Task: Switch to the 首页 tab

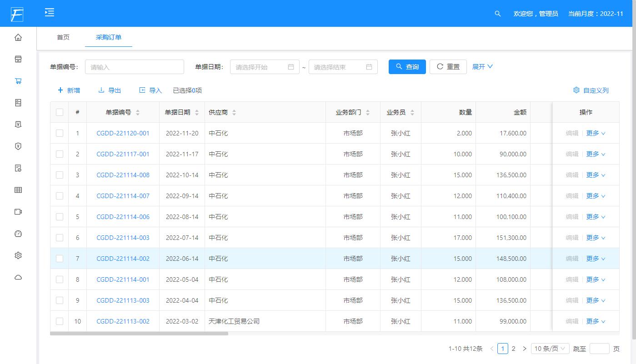Action: 63,38
